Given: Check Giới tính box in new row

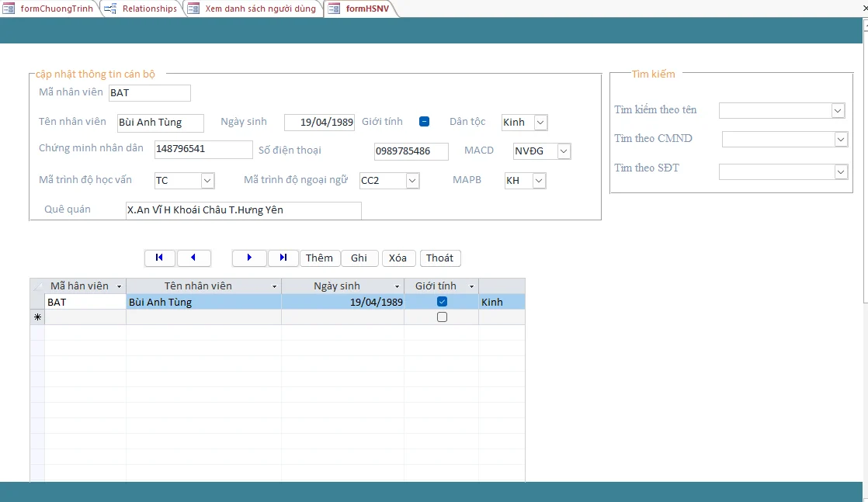Looking at the screenshot, I should [x=442, y=317].
